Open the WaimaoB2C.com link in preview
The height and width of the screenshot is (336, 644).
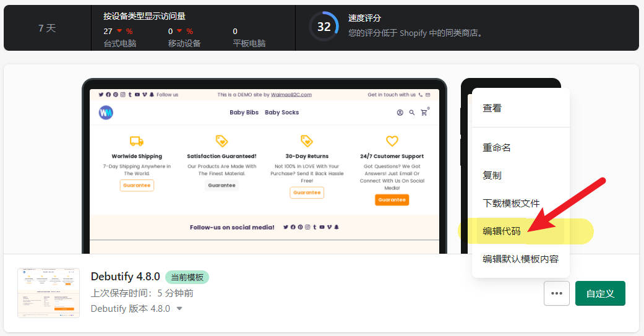coord(291,95)
